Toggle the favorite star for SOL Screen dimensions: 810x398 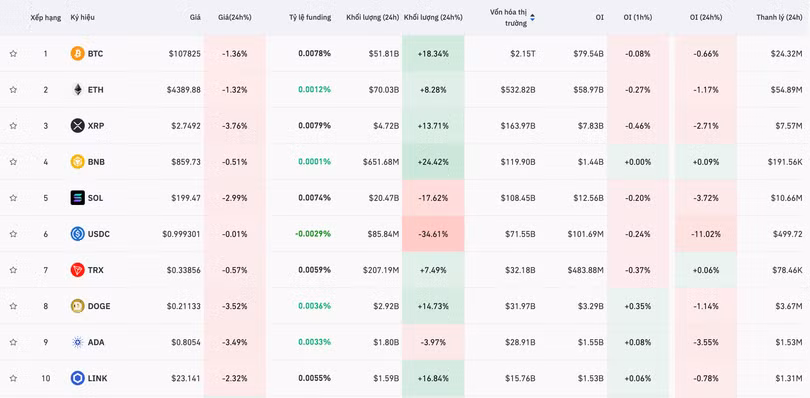pos(13,197)
